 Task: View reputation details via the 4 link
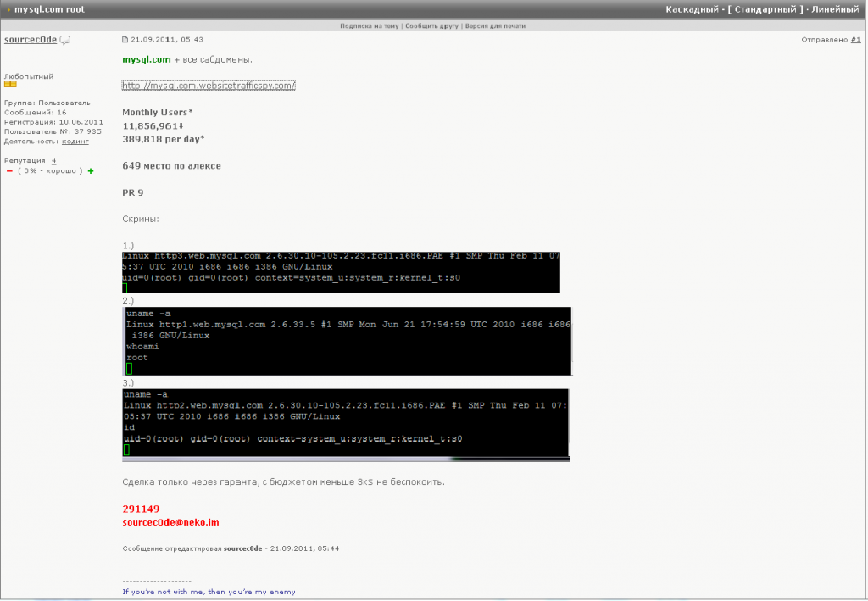point(53,159)
